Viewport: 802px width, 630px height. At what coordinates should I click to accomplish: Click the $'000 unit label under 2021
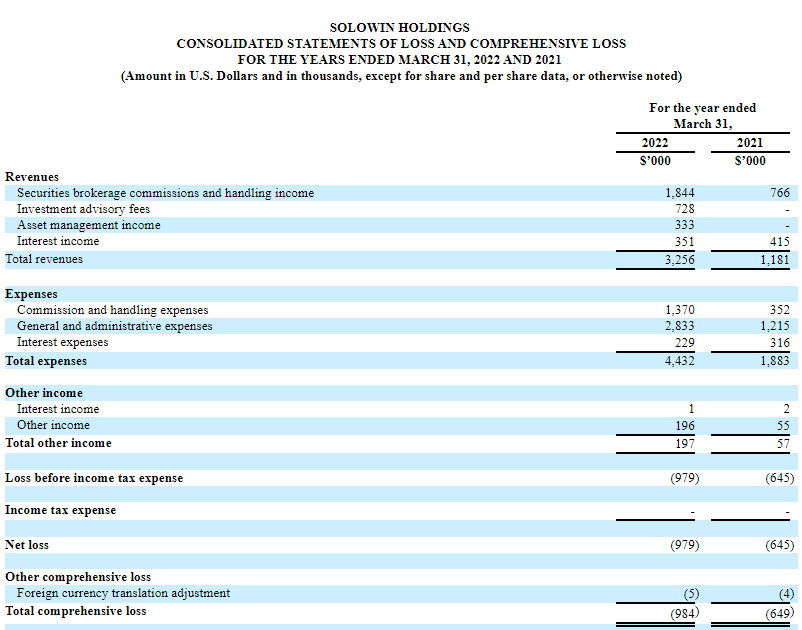click(x=750, y=161)
